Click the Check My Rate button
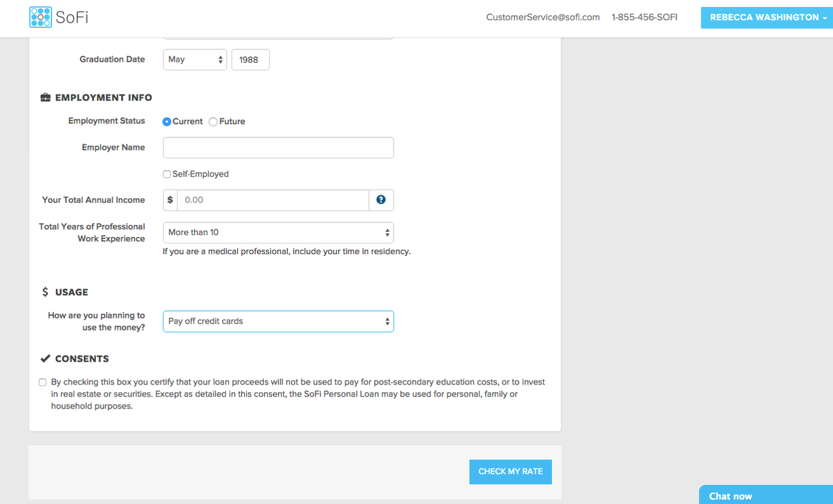 (x=511, y=472)
